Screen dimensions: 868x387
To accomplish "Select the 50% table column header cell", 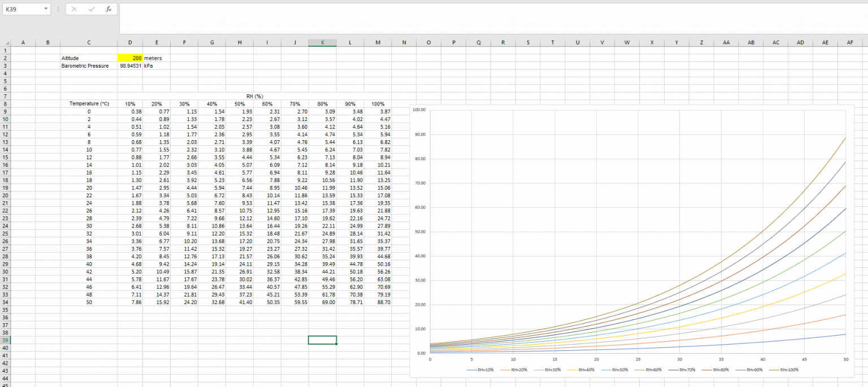I will pos(240,104).
